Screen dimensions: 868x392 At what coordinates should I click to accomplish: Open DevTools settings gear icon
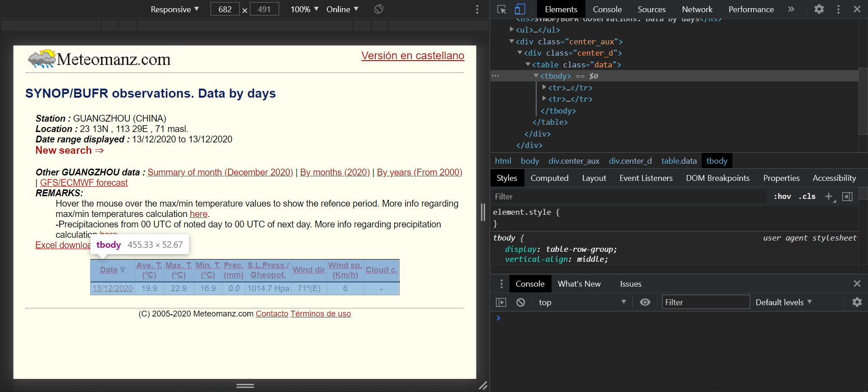tap(819, 9)
